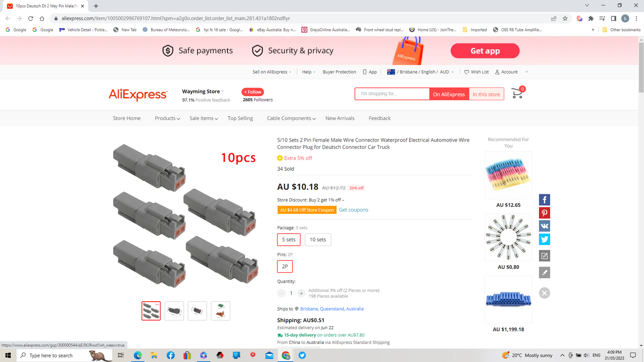644x362 pixels.
Task: Click AU $4.68 Off Store Coupon badge
Action: 307,210
